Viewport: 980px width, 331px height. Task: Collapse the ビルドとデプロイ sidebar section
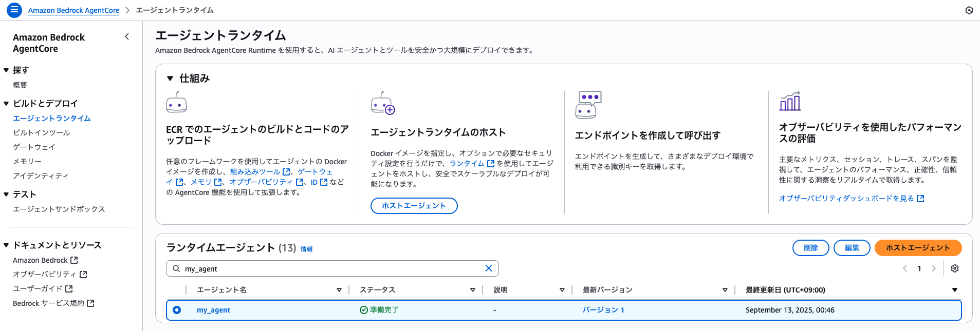[6, 104]
